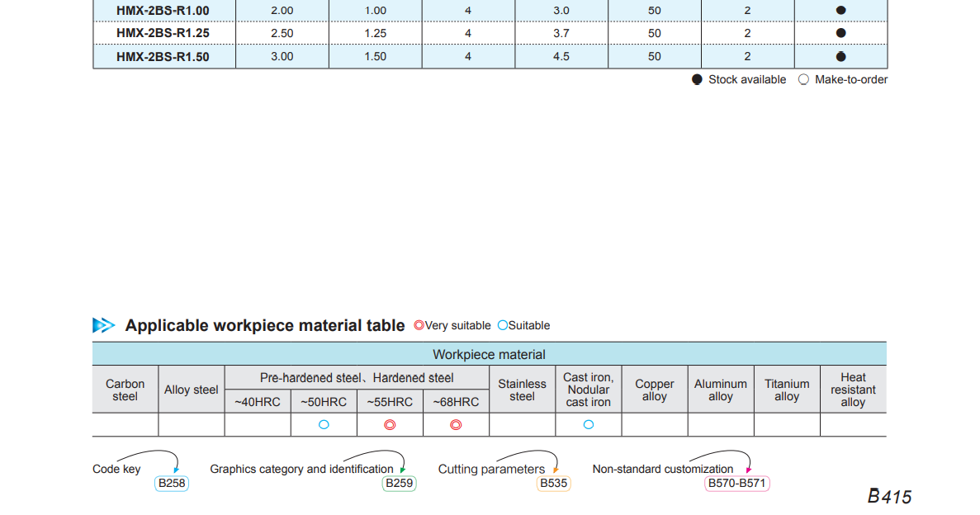Go to Cutting parameters page B535
The width and height of the screenshot is (980, 515).
point(553,483)
